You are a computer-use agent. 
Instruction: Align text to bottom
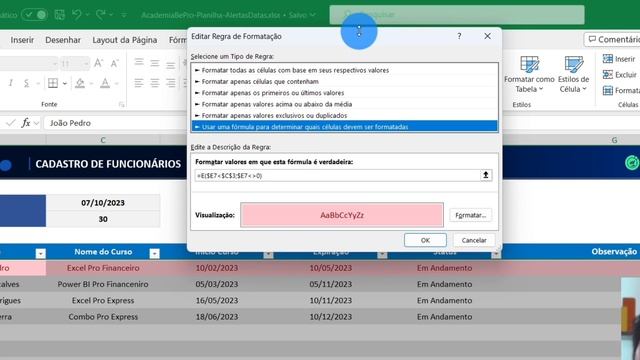coord(171,64)
